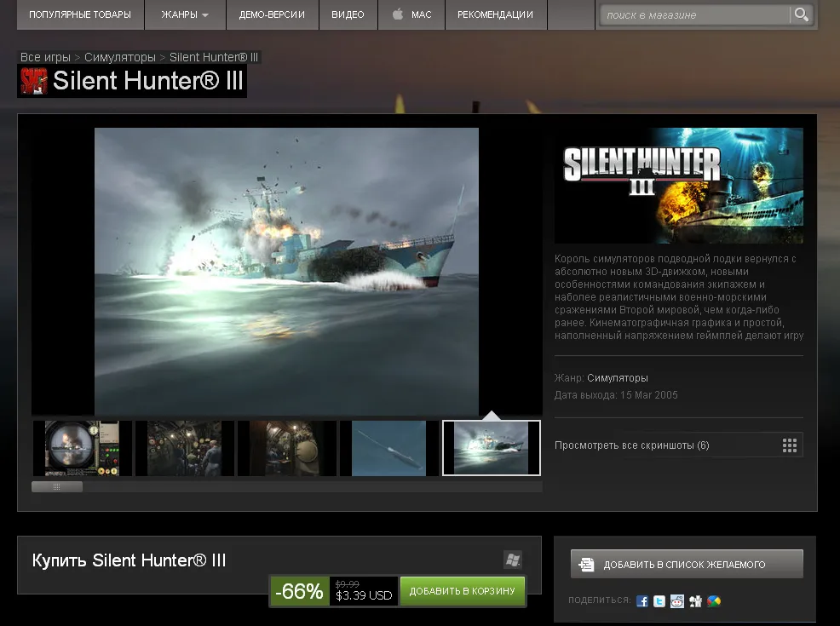Click the Симуляторы genre link

coord(617,378)
